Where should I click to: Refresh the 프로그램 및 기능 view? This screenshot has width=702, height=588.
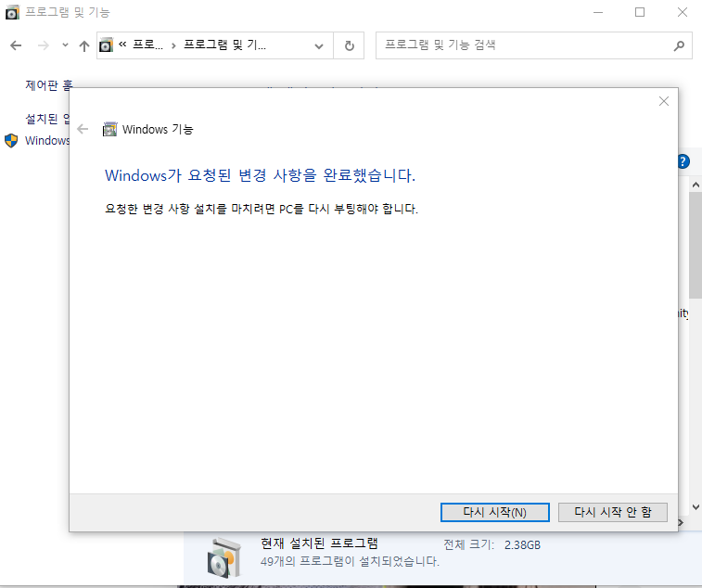pyautogui.click(x=350, y=45)
